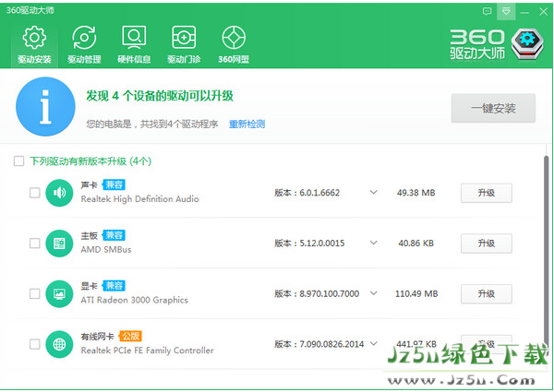Select the Realtek PCIe FE Family Controller text

tap(148, 350)
